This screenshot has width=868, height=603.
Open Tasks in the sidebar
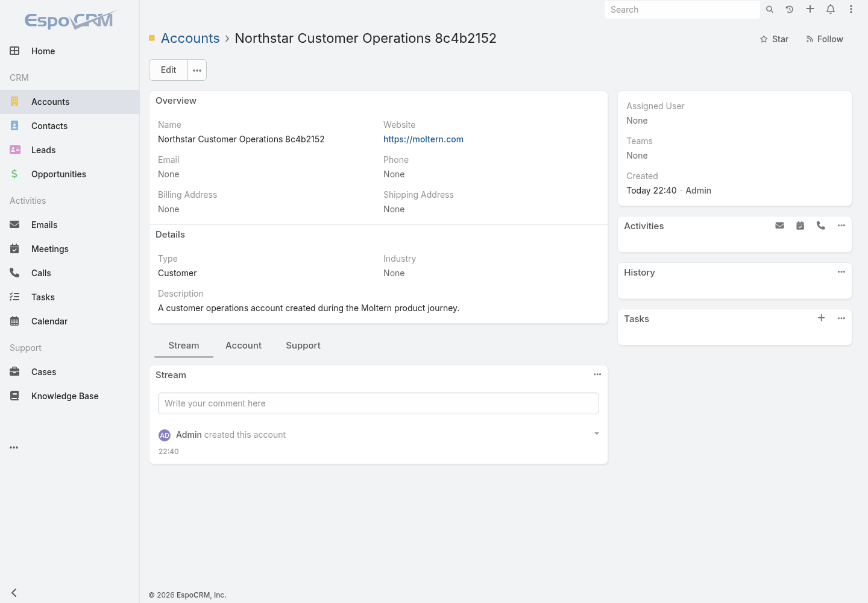(70, 297)
